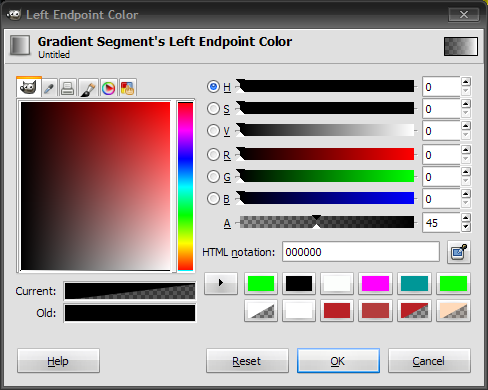Screen dimensions: 488x390
Task: Open the Scales selector tab
Action: pos(127,88)
